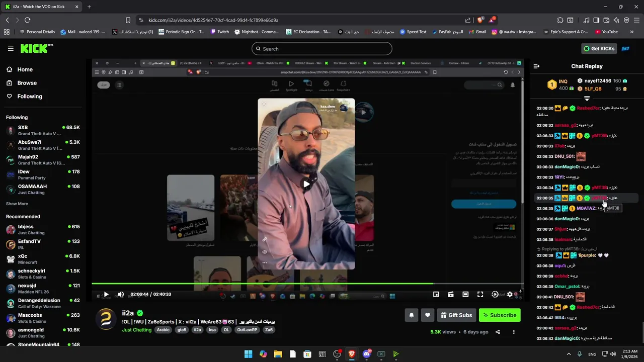Open Brave Leo AI sparkle icon
This screenshot has width=644, height=362.
click(x=616, y=20)
